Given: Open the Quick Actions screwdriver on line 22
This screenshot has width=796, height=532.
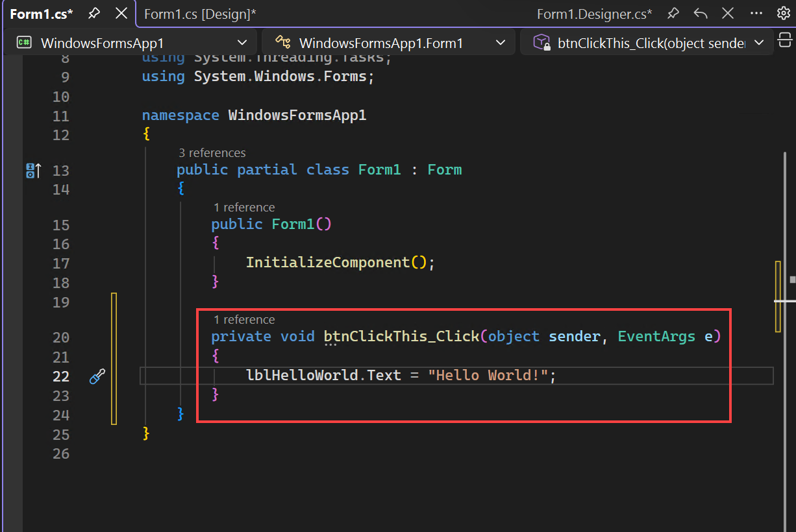Looking at the screenshot, I should tap(97, 376).
